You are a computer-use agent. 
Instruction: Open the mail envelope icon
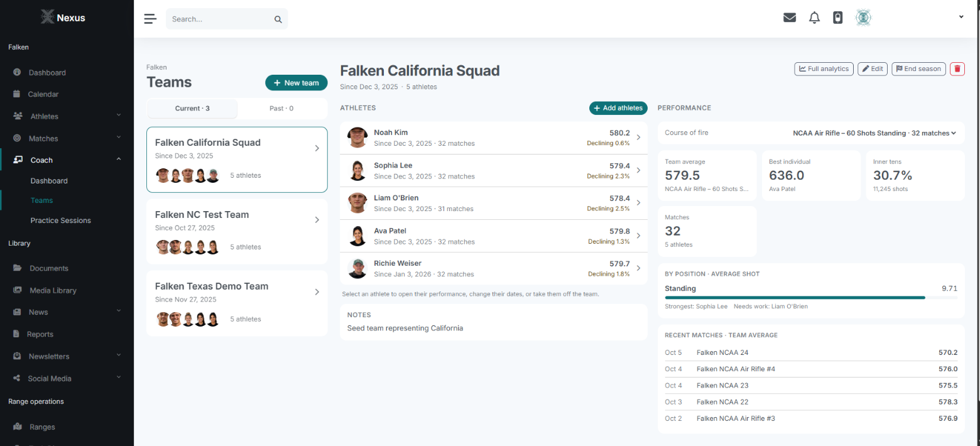pos(790,18)
